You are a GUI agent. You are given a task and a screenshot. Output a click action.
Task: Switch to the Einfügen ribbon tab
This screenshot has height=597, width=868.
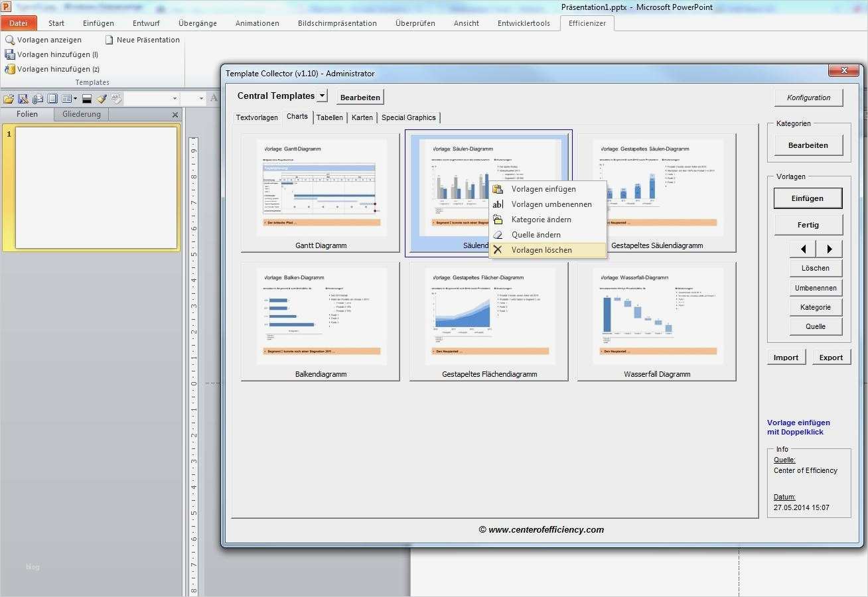(98, 23)
